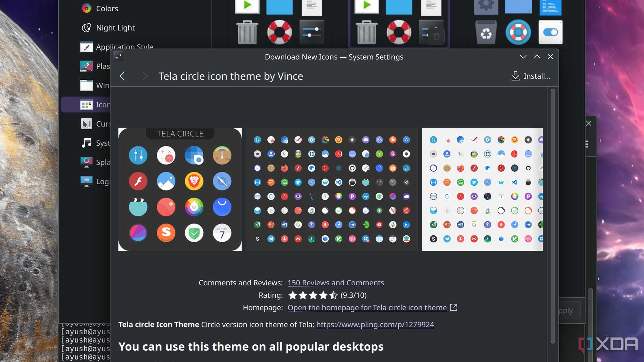
Task: Click the delete trash button on selected theme
Action: 436,37
